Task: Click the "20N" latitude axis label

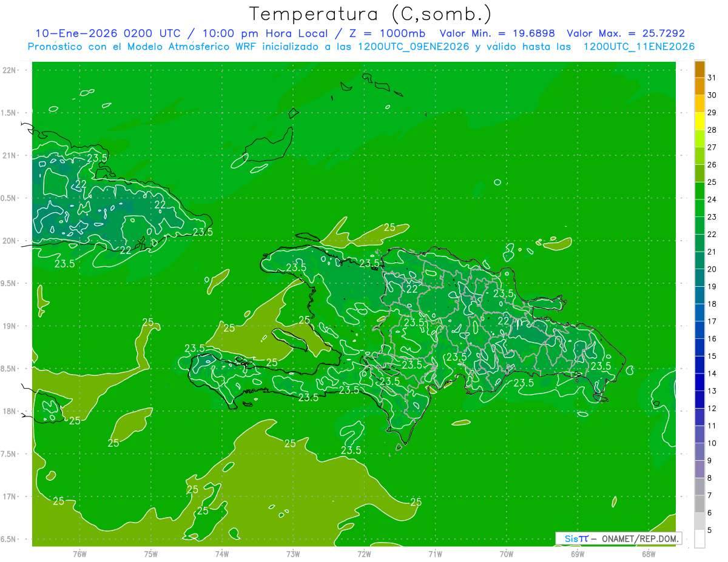Action: 10,241
